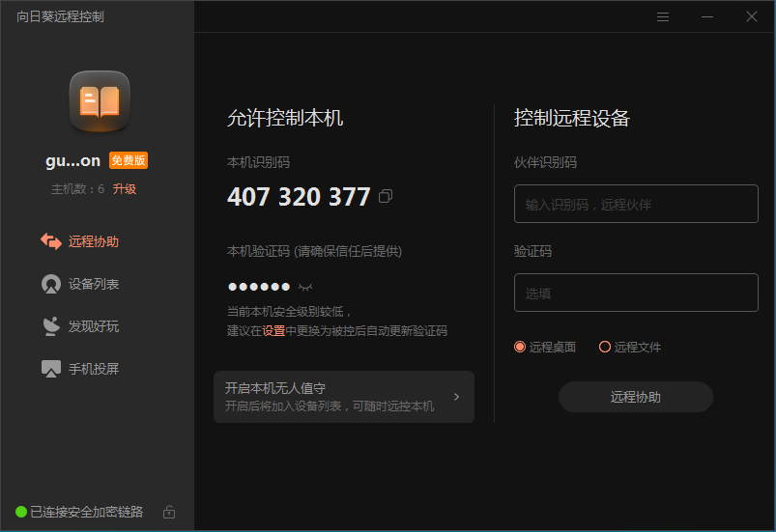This screenshot has width=776, height=532.
Task: Switch to 手机投屏 in sidebar
Action: pos(94,369)
